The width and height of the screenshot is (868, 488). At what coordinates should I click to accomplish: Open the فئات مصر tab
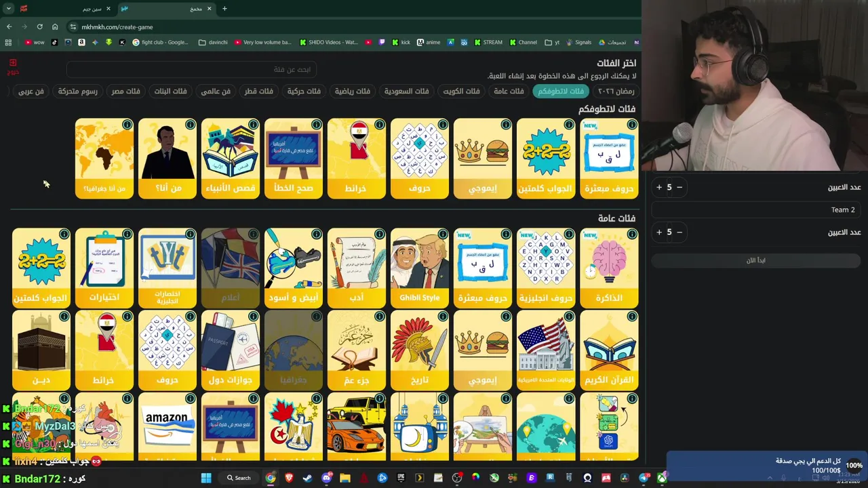click(126, 91)
